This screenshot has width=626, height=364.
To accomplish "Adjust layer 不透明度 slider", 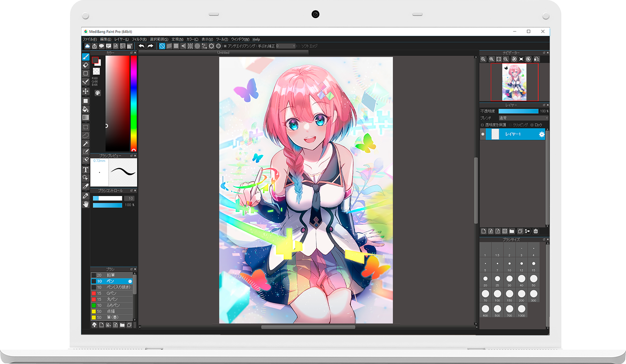I will coord(518,111).
